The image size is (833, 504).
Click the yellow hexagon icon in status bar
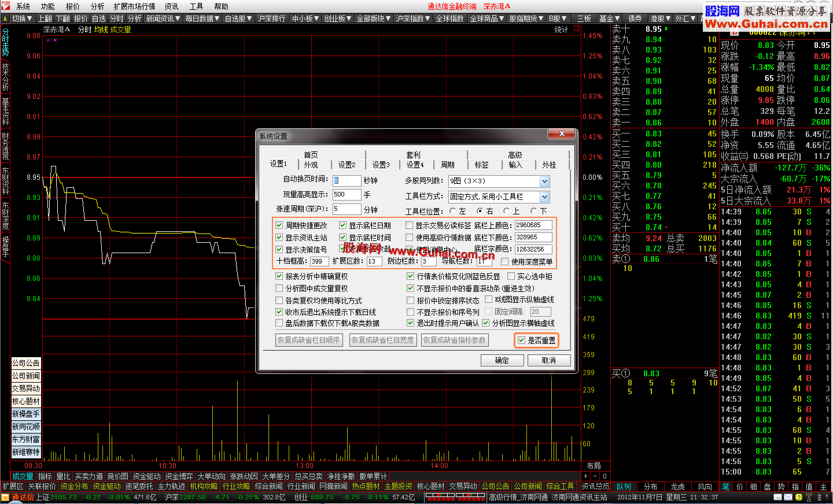tap(799, 497)
